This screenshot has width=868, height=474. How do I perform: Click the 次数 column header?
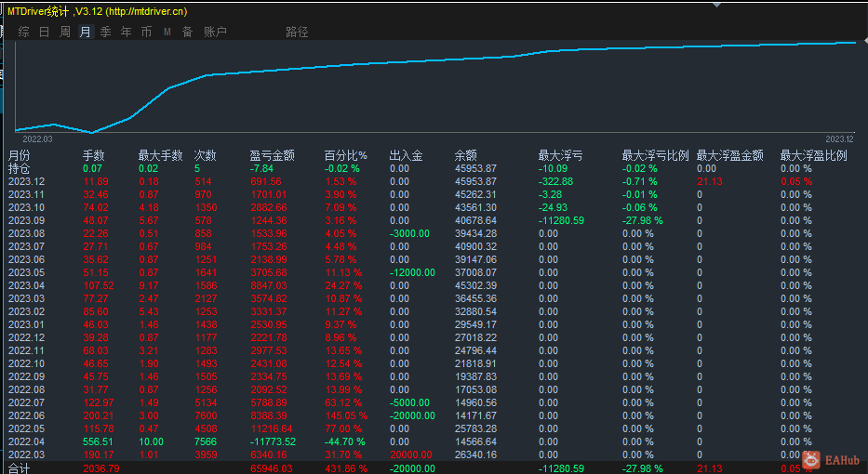[x=206, y=156]
